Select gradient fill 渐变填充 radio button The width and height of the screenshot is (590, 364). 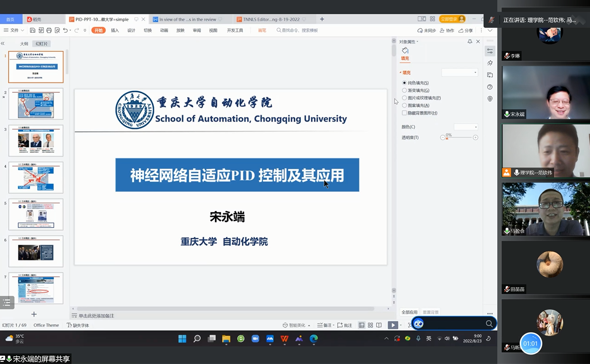tap(404, 90)
